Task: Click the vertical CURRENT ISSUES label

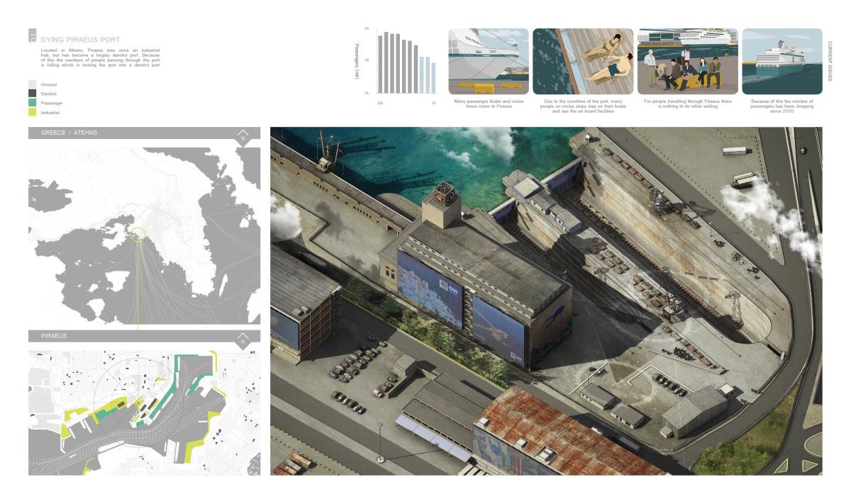Action: pos(831,61)
